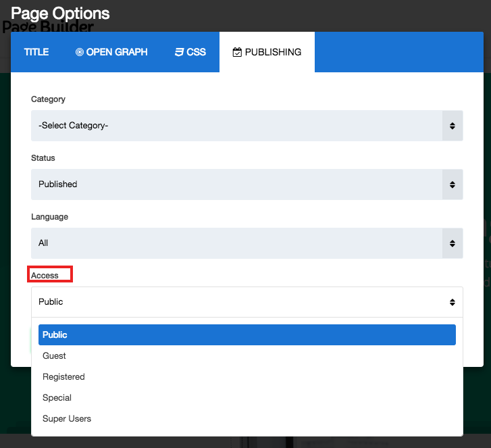The width and height of the screenshot is (491, 448).
Task: Click the Access dropdown arrows
Action: [x=453, y=302]
